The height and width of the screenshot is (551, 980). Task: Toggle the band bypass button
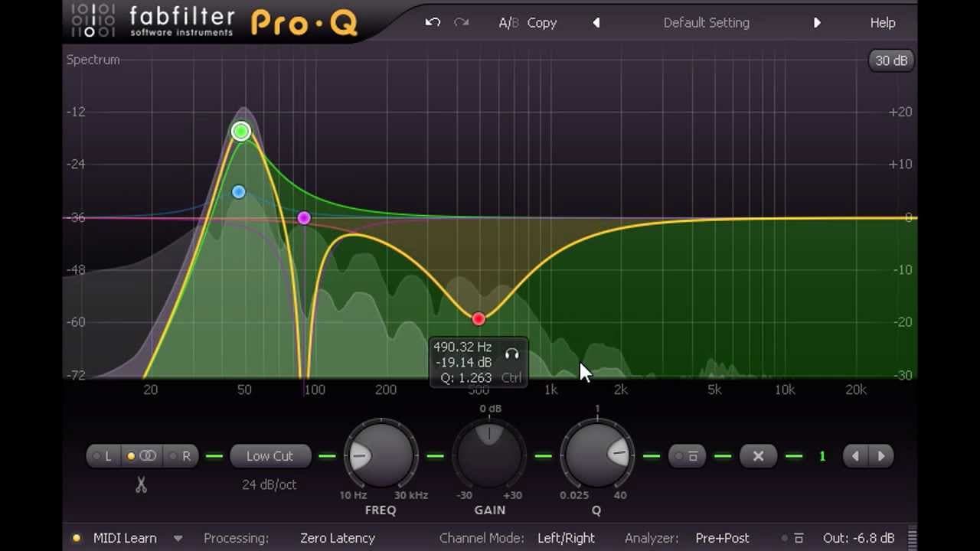click(x=687, y=456)
